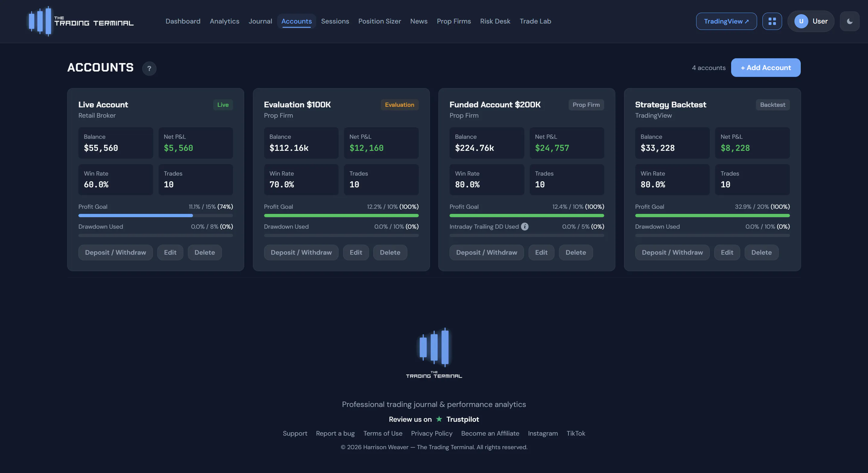Open the Sessions page
The height and width of the screenshot is (473, 868).
[x=335, y=21]
